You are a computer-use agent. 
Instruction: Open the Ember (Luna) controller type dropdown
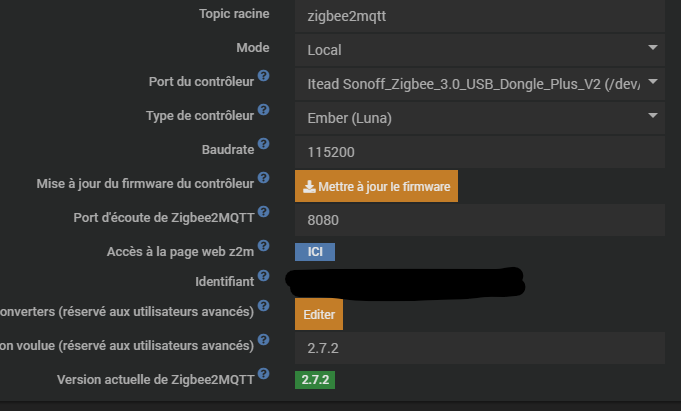[x=480, y=117]
